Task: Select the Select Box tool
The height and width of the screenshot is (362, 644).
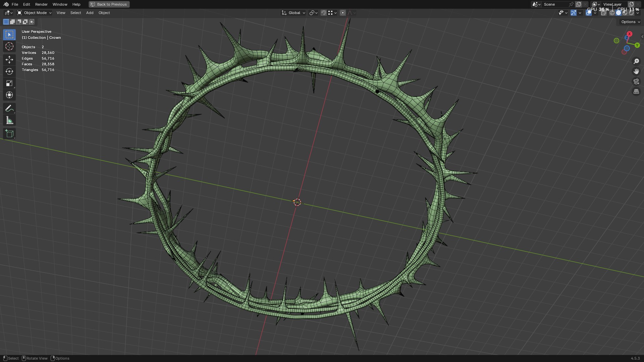Action: (x=9, y=35)
